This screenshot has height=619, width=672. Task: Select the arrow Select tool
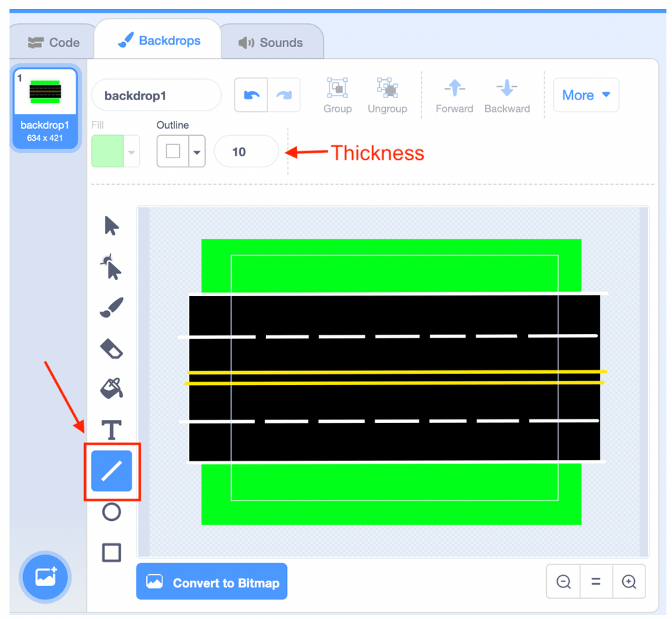pos(111,225)
